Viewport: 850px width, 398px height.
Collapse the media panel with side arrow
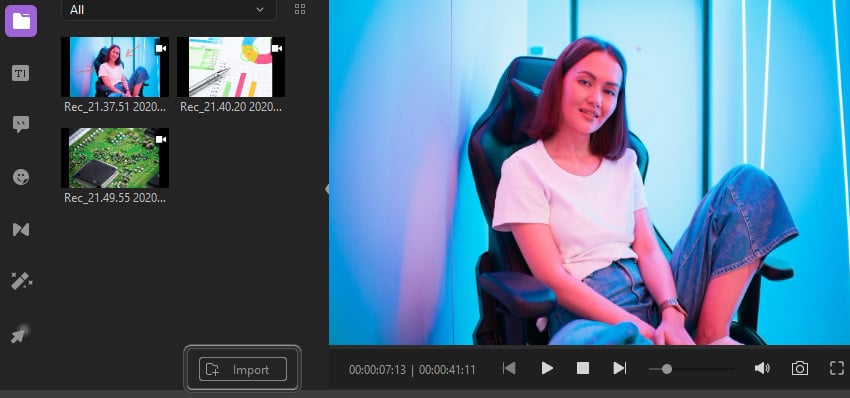(x=327, y=189)
